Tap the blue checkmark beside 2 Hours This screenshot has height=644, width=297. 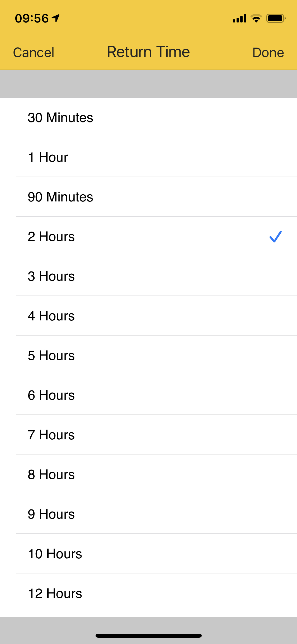tap(276, 237)
